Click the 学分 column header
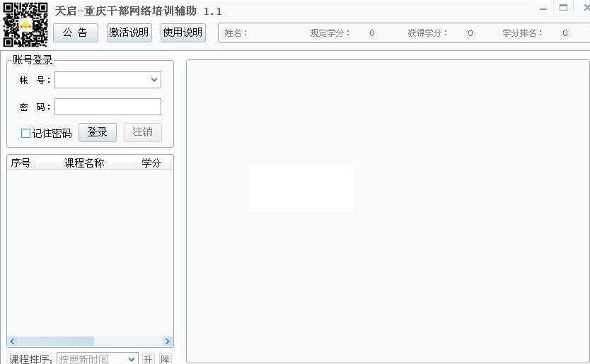 151,163
